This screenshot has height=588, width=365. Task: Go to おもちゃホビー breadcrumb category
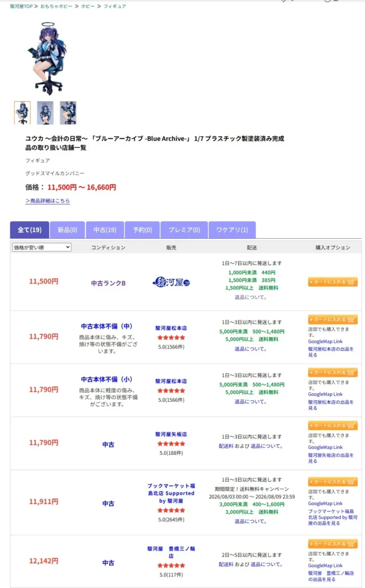coord(56,6)
